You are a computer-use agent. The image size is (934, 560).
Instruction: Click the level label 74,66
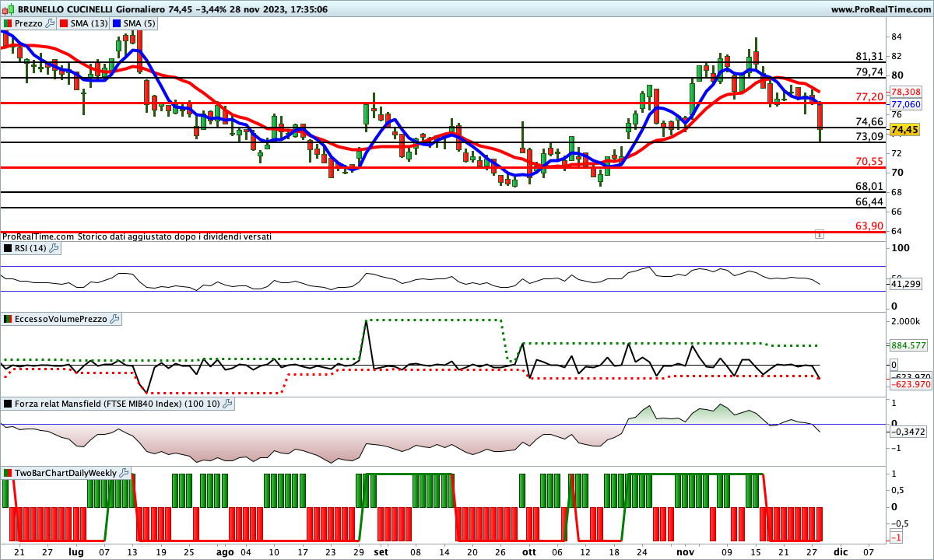coord(869,121)
